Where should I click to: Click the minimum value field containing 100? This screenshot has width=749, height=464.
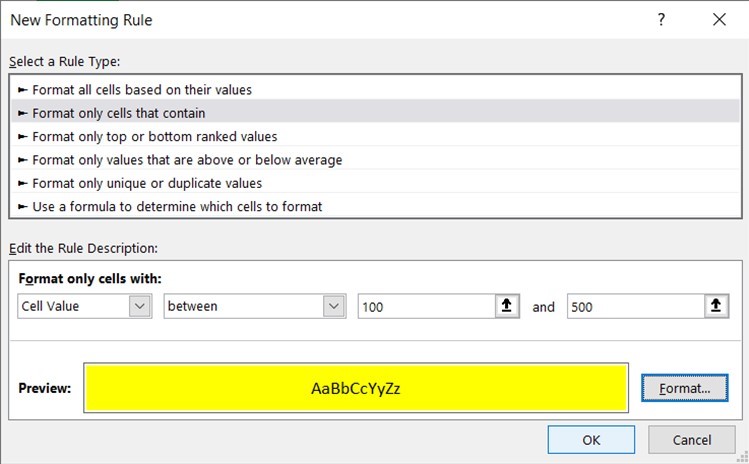click(426, 307)
